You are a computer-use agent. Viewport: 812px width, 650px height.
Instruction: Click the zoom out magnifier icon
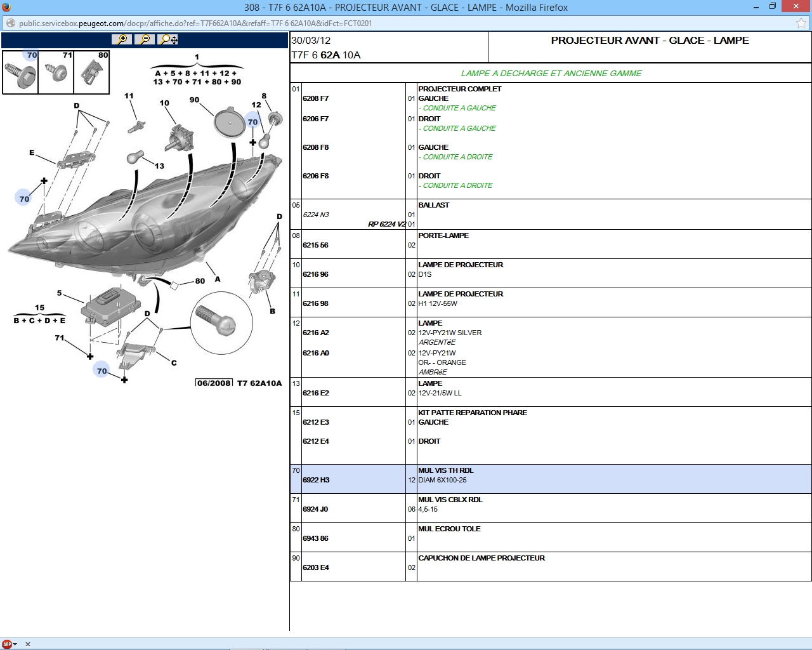[145, 39]
